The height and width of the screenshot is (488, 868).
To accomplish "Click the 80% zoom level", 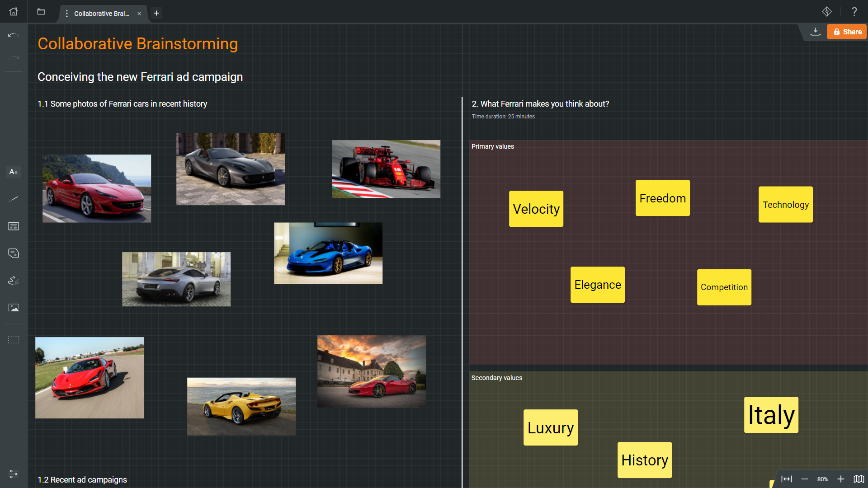I will [x=822, y=479].
